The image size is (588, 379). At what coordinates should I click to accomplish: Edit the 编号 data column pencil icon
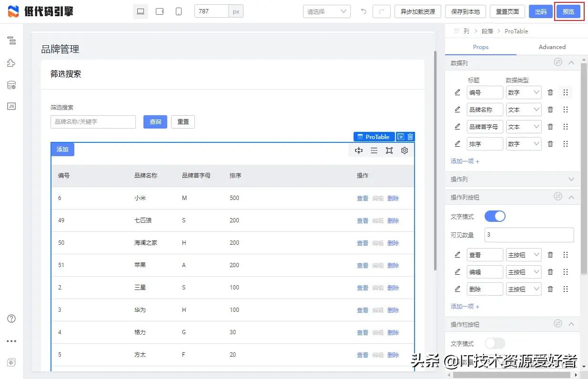click(x=457, y=92)
